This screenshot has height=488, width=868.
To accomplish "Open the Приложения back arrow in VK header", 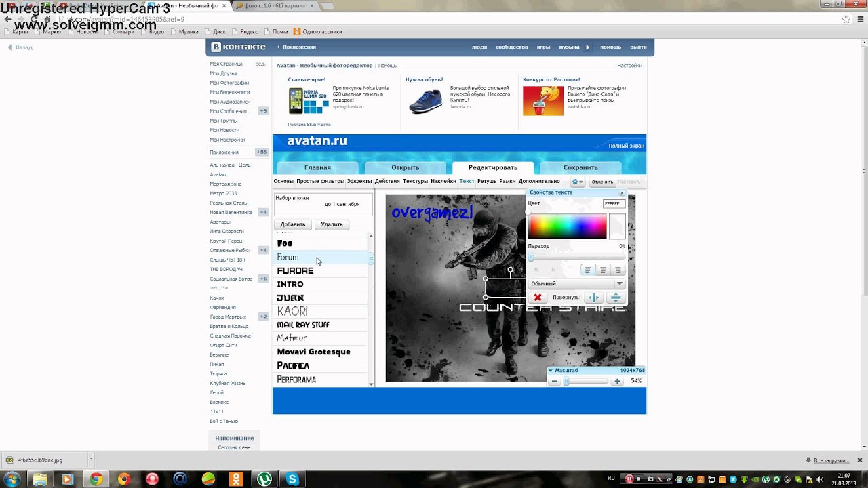I will coord(296,47).
